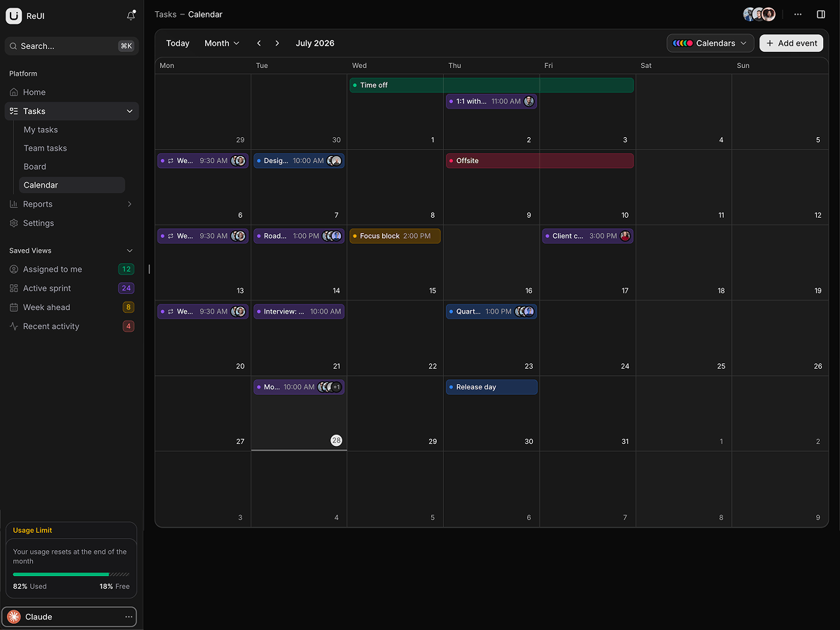
Task: Open the Calendars dropdown
Action: point(710,43)
